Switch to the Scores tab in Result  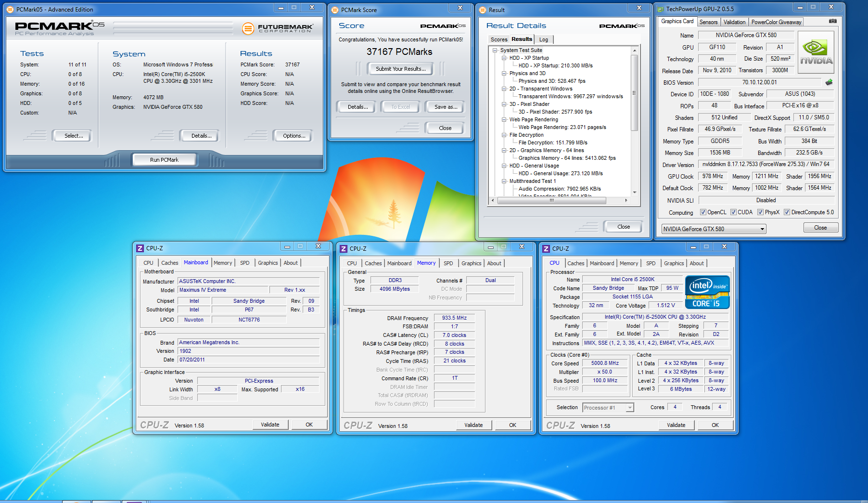[499, 39]
